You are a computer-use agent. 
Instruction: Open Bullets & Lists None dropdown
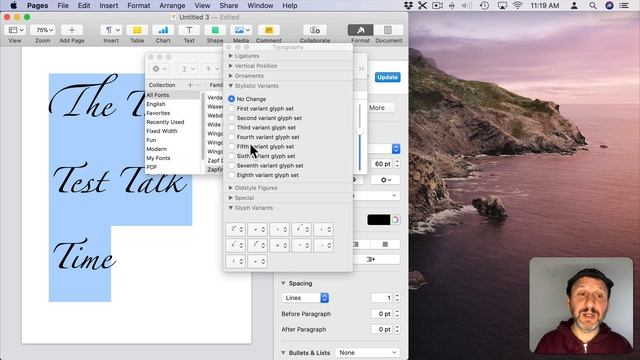(367, 353)
